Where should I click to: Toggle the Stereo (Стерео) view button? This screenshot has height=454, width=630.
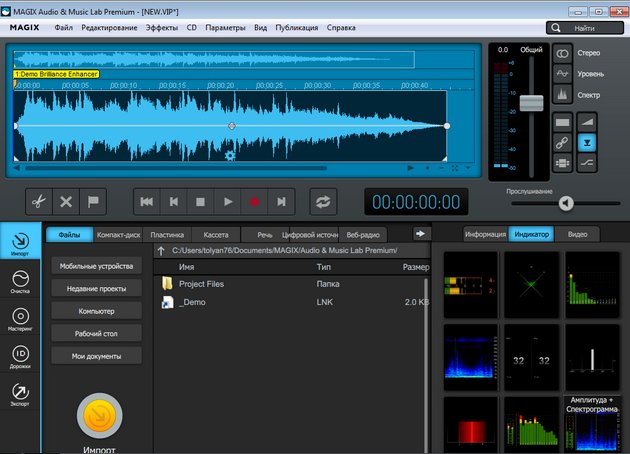[x=562, y=51]
